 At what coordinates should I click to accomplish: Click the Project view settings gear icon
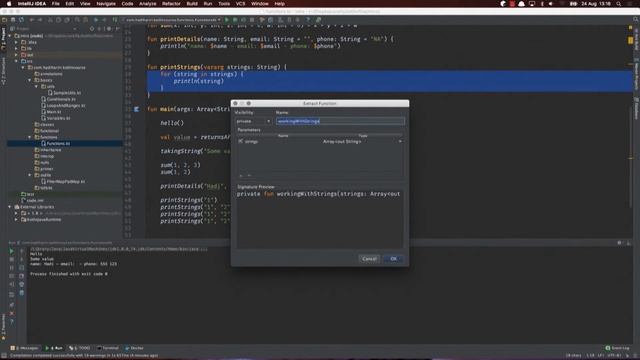109,29
